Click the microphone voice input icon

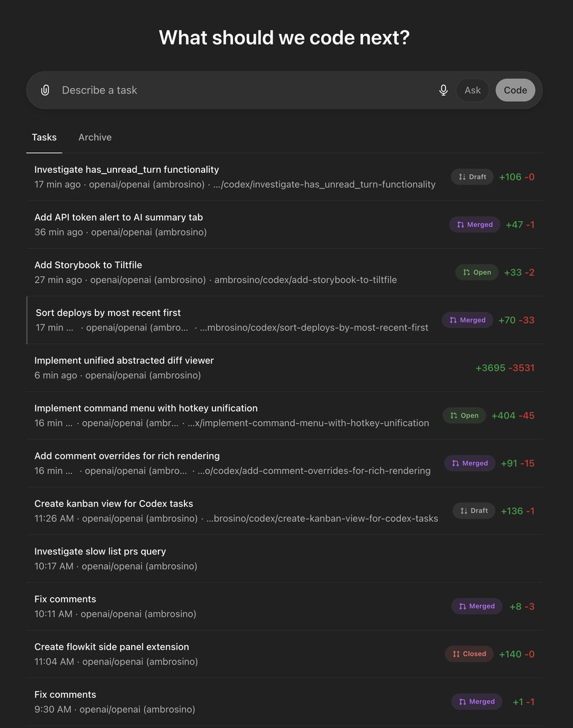(444, 90)
